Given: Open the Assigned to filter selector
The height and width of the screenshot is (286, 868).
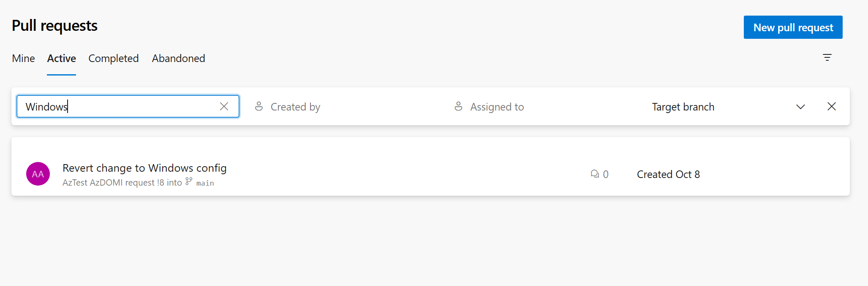Looking at the screenshot, I should tap(497, 106).
